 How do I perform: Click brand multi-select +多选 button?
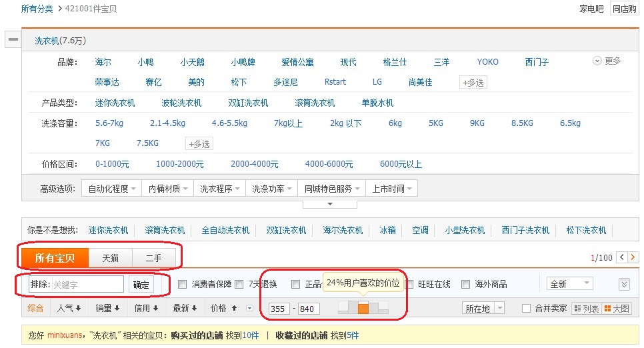pyautogui.click(x=473, y=83)
